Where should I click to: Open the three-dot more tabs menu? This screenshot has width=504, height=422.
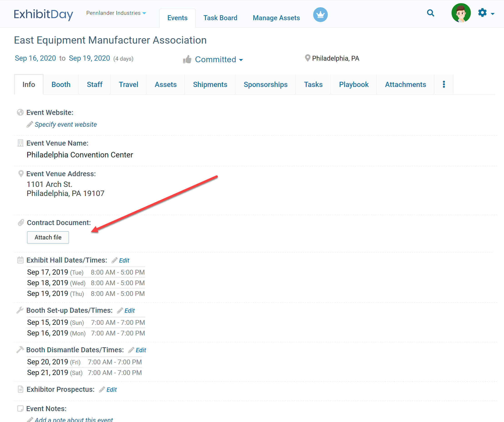444,84
